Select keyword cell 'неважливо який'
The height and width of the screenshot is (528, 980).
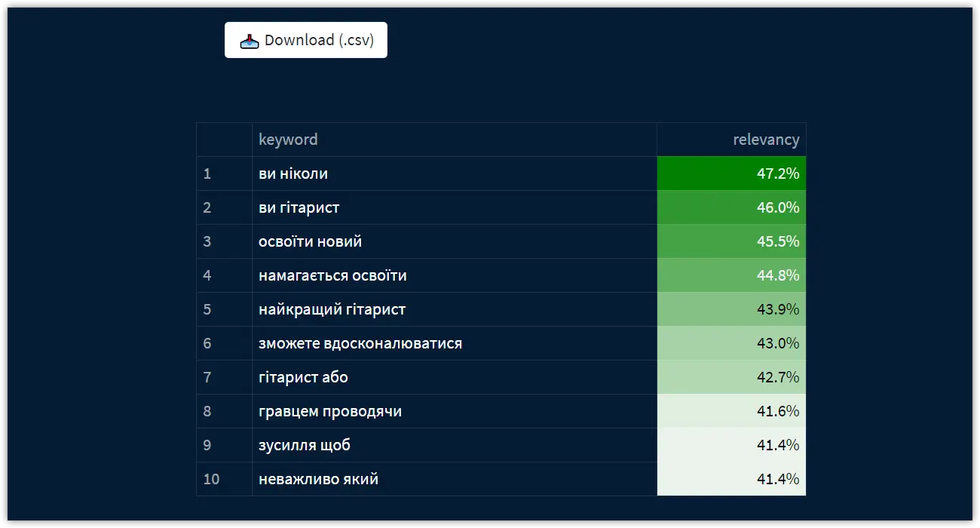point(455,479)
